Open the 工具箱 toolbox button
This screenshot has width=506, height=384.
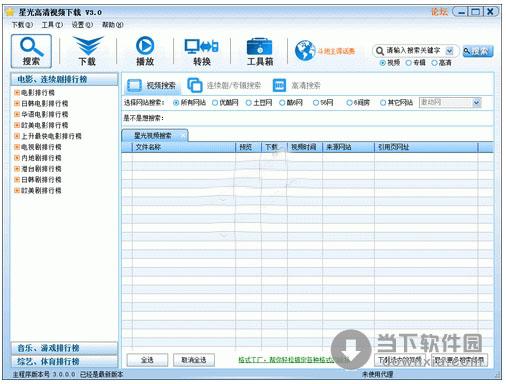260,51
